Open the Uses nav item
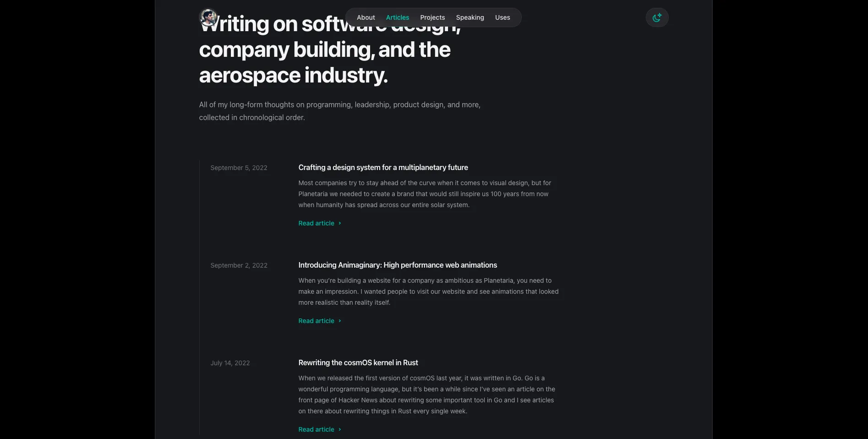Screen dimensions: 868x439 click(502, 17)
